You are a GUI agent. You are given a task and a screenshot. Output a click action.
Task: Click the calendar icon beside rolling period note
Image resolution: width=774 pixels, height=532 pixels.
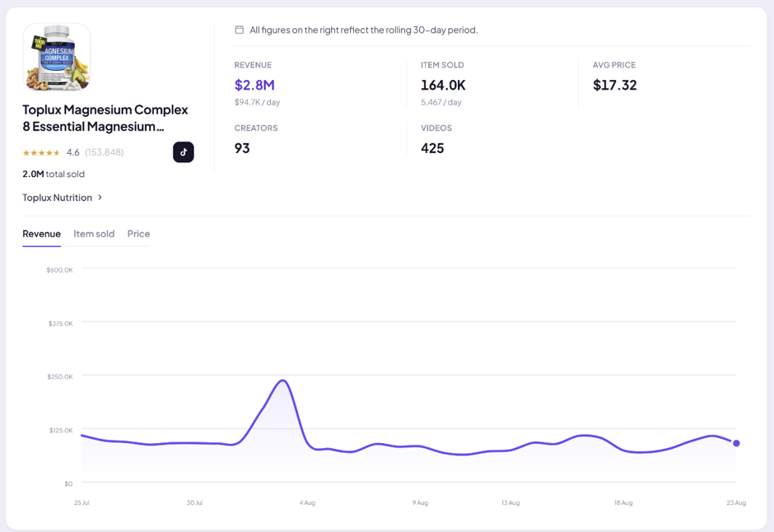coord(240,30)
